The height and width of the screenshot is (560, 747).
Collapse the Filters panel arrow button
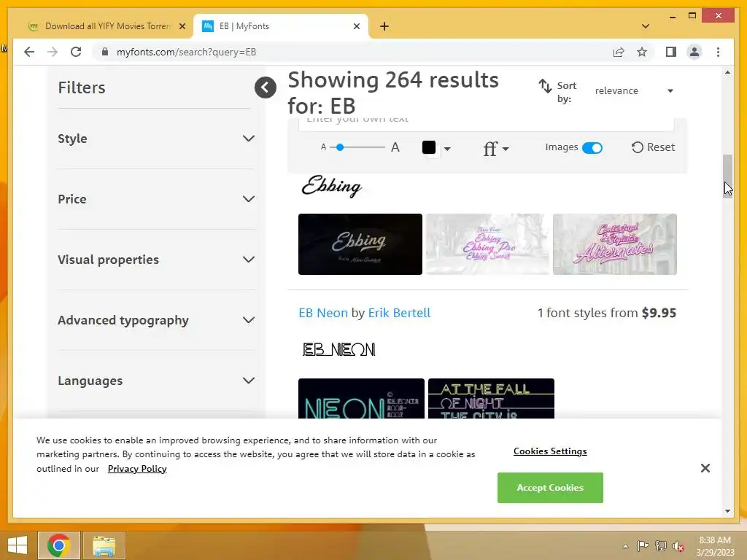[x=266, y=87]
